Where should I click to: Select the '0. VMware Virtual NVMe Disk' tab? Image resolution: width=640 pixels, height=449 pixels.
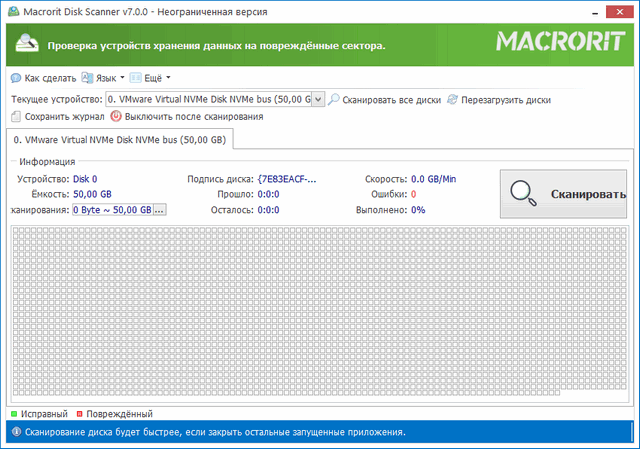pos(120,140)
